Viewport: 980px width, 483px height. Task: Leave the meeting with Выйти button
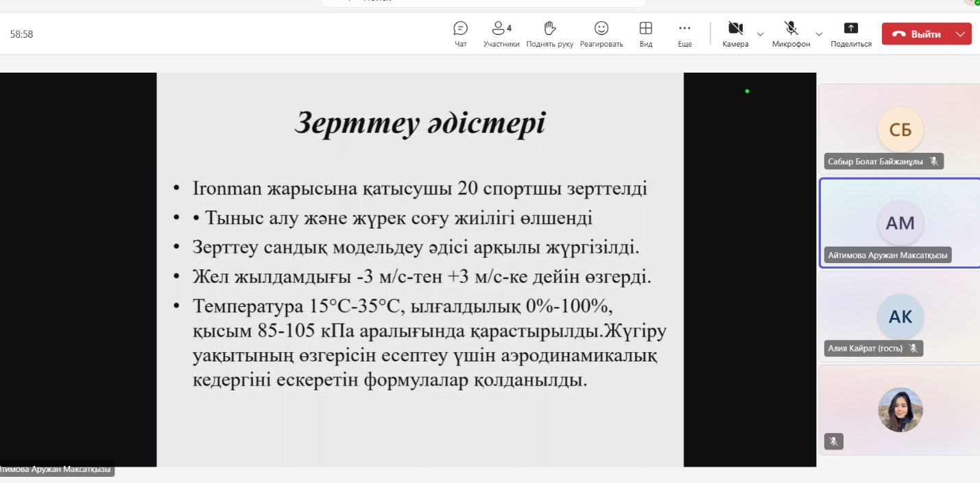[916, 34]
